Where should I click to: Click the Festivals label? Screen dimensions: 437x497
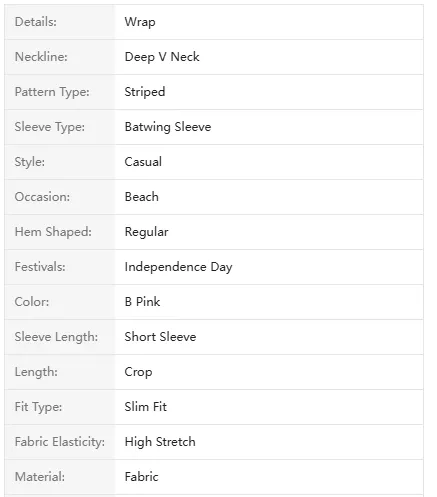click(40, 267)
